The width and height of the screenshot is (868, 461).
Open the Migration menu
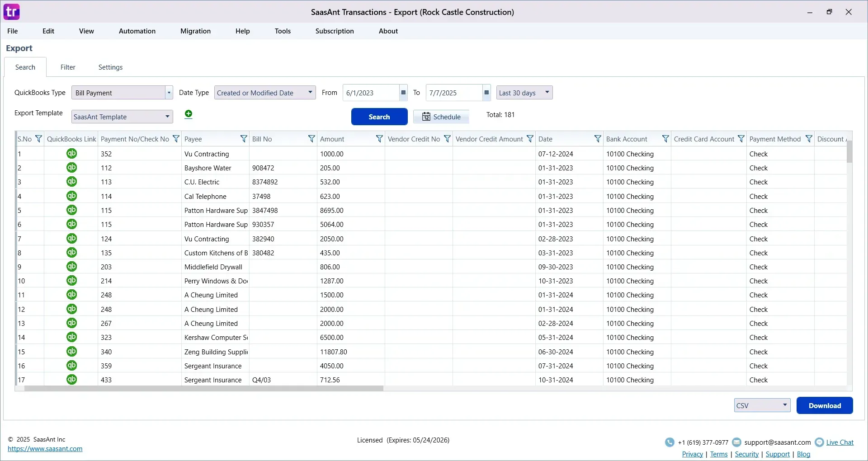pos(195,31)
